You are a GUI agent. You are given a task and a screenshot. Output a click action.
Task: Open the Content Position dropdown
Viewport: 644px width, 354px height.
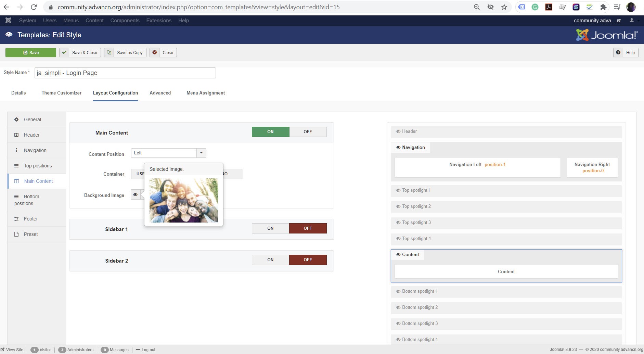(168, 153)
